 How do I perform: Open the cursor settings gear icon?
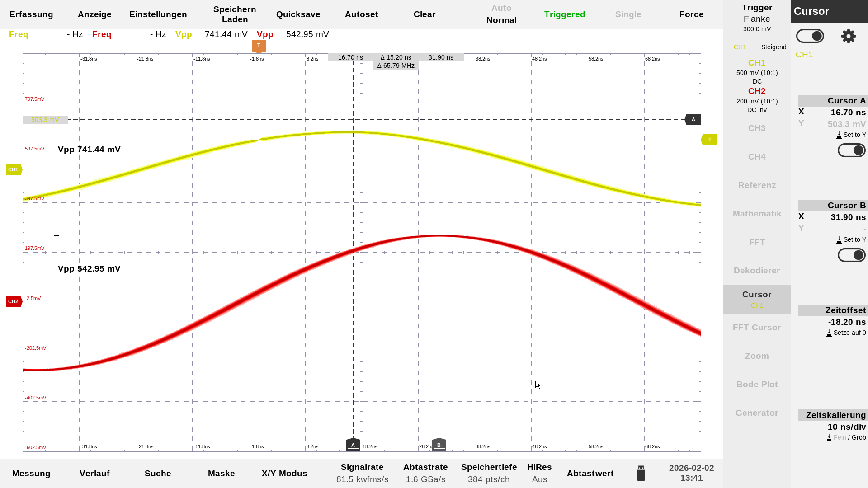coord(848,36)
